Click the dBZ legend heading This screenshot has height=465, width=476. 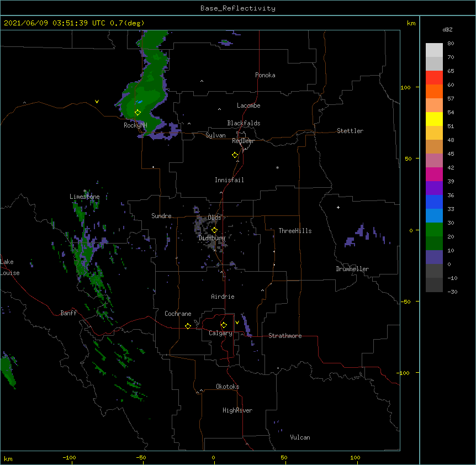click(x=447, y=29)
